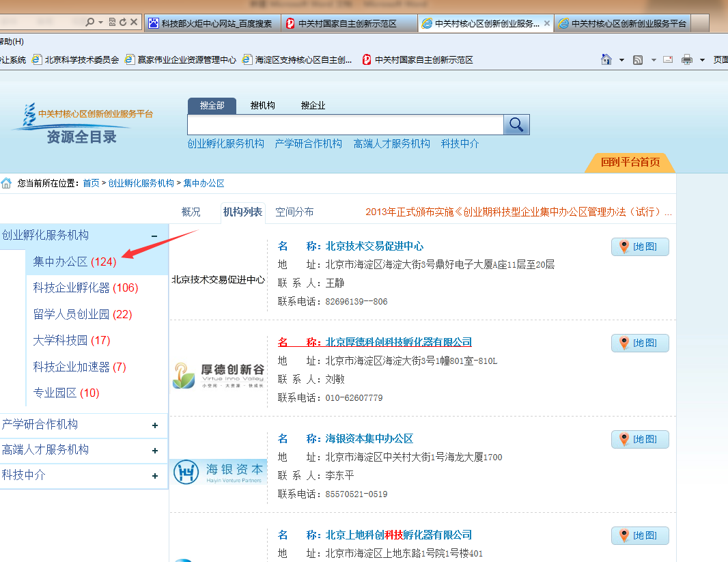Open IE address bar search icon
The height and width of the screenshot is (562, 728).
coord(90,22)
